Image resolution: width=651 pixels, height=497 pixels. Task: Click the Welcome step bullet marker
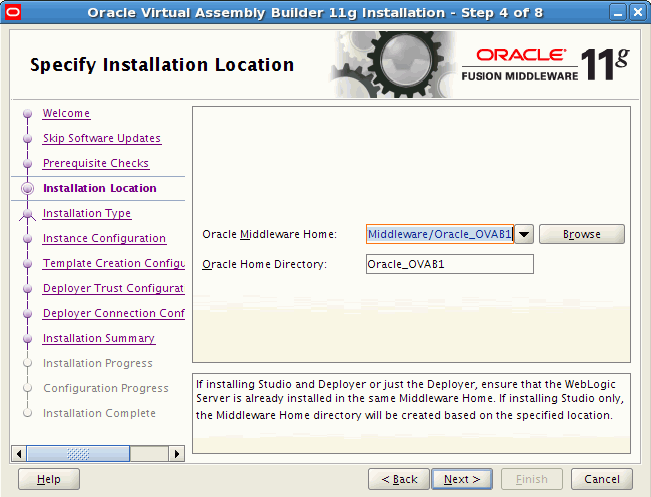27,113
